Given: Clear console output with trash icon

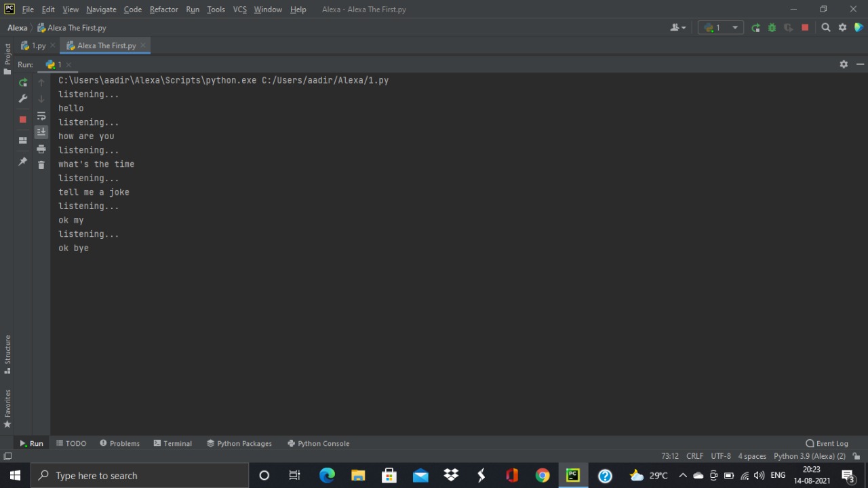Looking at the screenshot, I should tap(41, 165).
